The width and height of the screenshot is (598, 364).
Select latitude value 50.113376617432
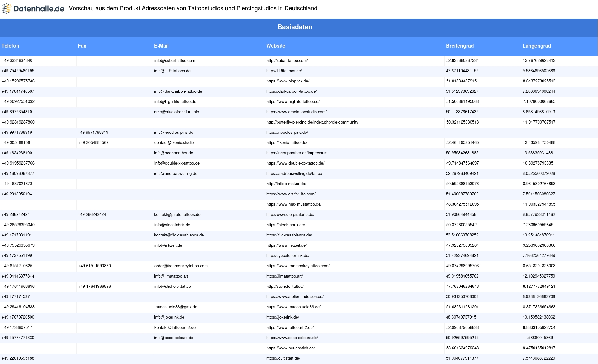tap(462, 112)
